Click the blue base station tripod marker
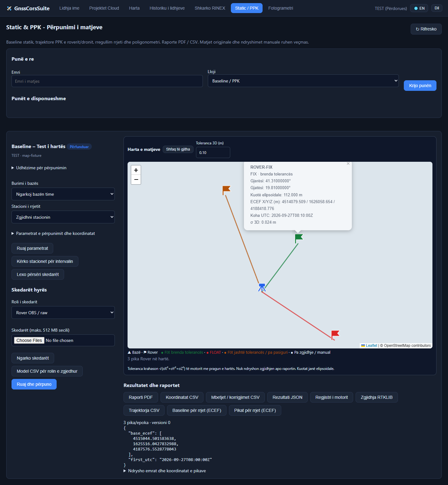The height and width of the screenshot is (485, 448). (262, 287)
